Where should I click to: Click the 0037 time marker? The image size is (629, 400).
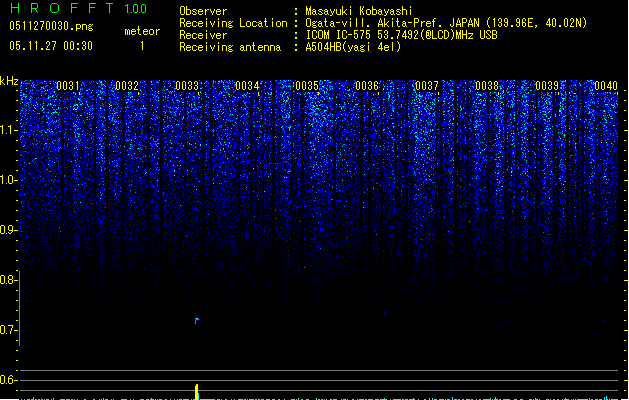427,85
